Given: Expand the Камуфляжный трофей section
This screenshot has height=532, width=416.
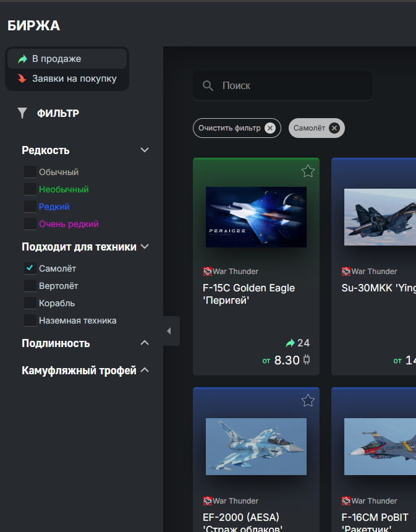Looking at the screenshot, I should [x=145, y=370].
